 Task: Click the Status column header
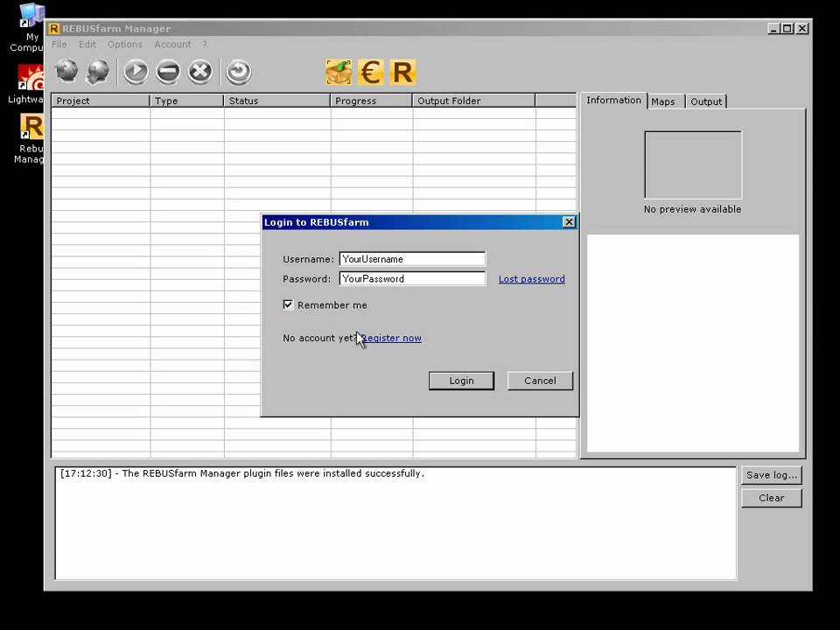(277, 101)
